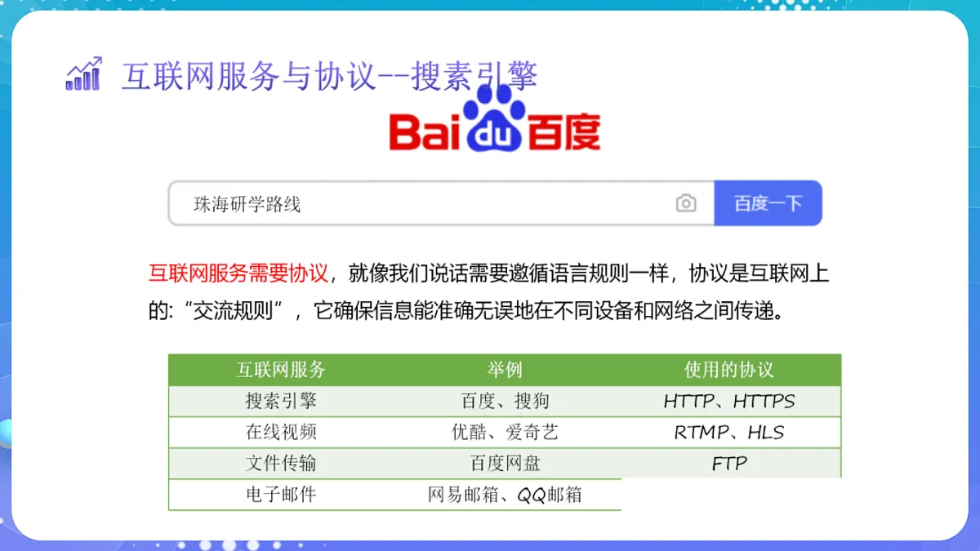Click the slide title 互联网服务与协议--搜索引擎
Screen dimensions: 980x551
(329, 77)
